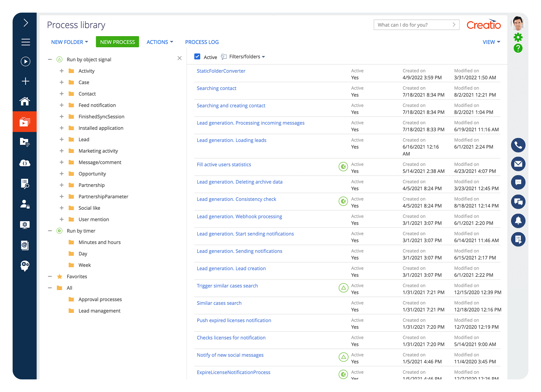Image resolution: width=541 pixels, height=392 pixels.
Task: Open the chat messages icon
Action: 518,183
